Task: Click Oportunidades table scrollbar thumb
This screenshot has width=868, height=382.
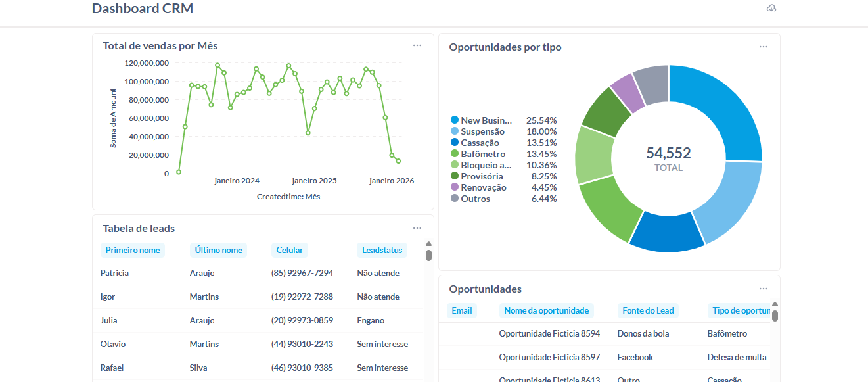Action: (x=775, y=316)
